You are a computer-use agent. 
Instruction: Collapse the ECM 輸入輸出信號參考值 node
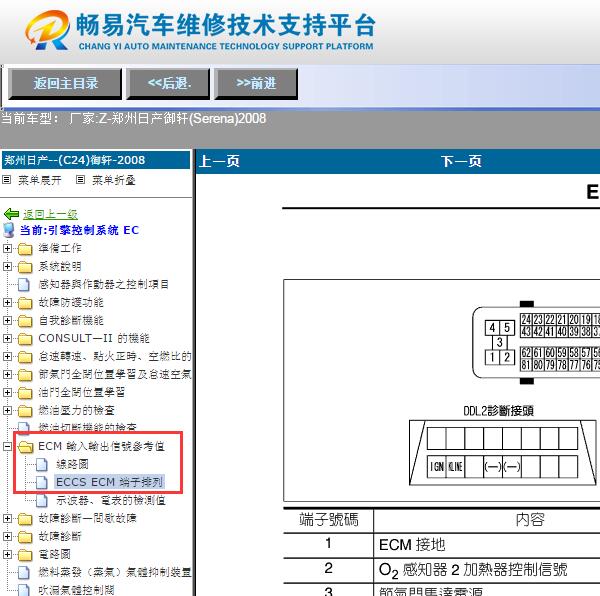[7, 446]
